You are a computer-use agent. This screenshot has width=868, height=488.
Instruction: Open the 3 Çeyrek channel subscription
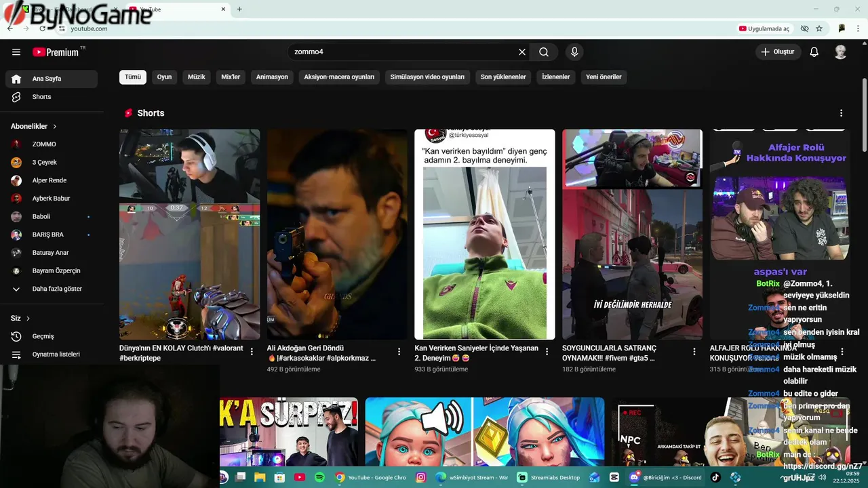(52, 163)
